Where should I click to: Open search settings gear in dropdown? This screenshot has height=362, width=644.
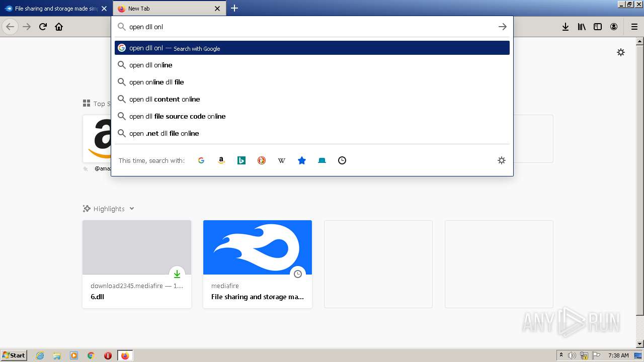pyautogui.click(x=502, y=160)
